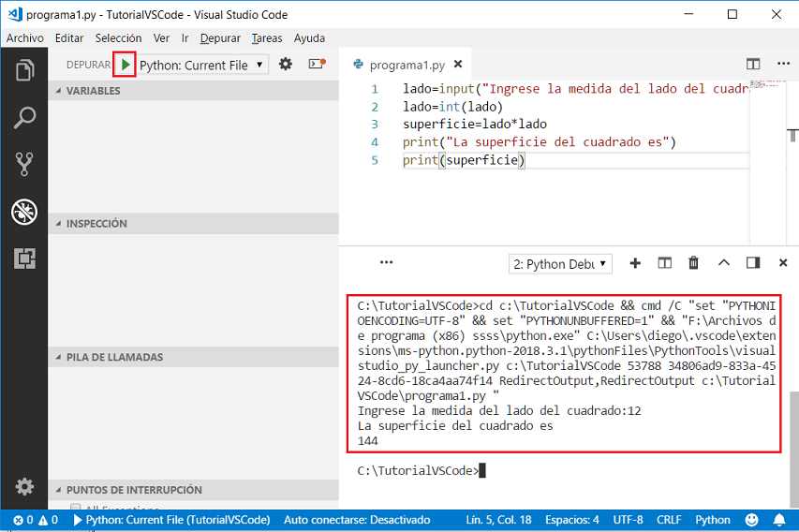Open the Ver menu
The height and width of the screenshot is (532, 799).
[x=161, y=38]
